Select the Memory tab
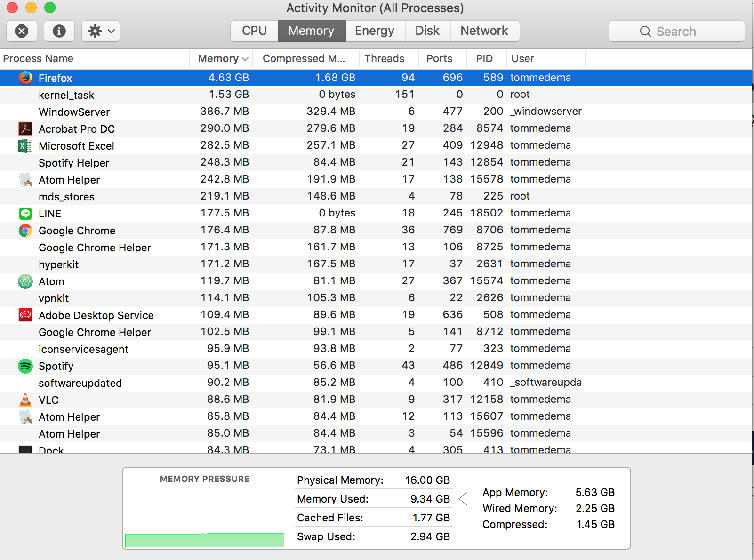 (x=312, y=31)
